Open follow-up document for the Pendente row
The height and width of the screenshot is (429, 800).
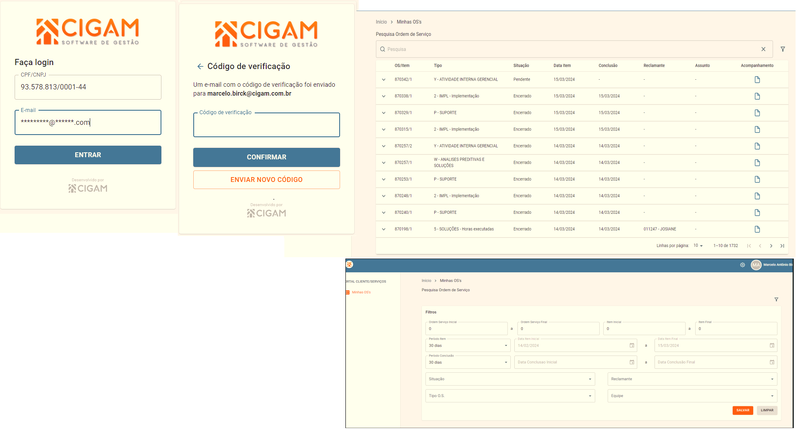coord(757,80)
